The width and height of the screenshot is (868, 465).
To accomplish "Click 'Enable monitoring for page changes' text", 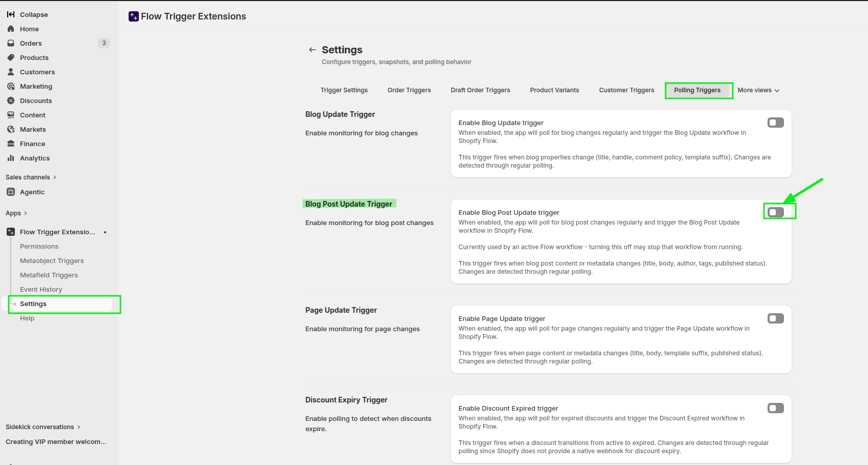I will pos(363,329).
